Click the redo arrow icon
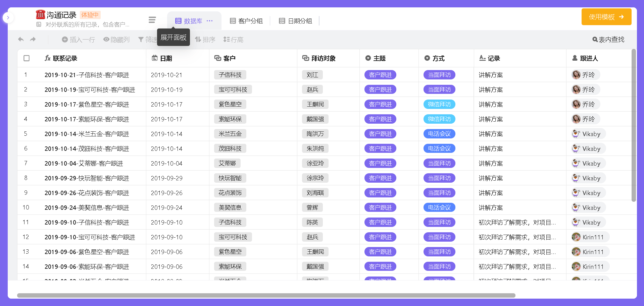This screenshot has height=306, width=644. click(33, 40)
